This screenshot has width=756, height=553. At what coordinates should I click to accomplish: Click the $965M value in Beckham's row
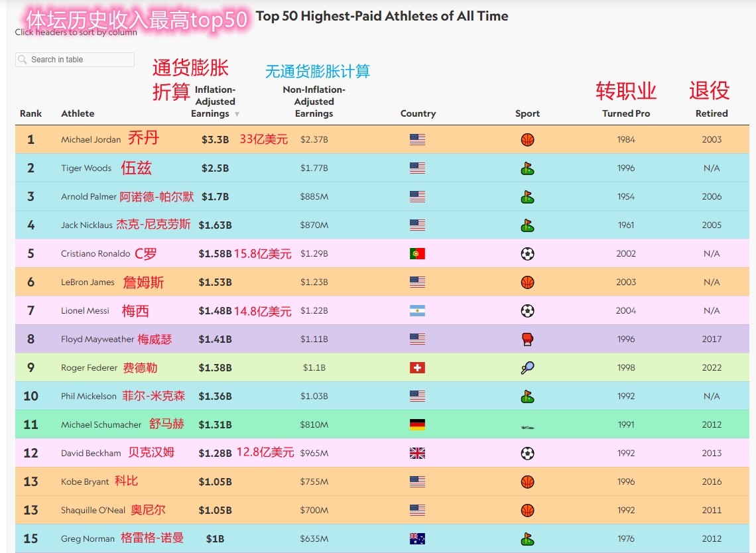[314, 453]
